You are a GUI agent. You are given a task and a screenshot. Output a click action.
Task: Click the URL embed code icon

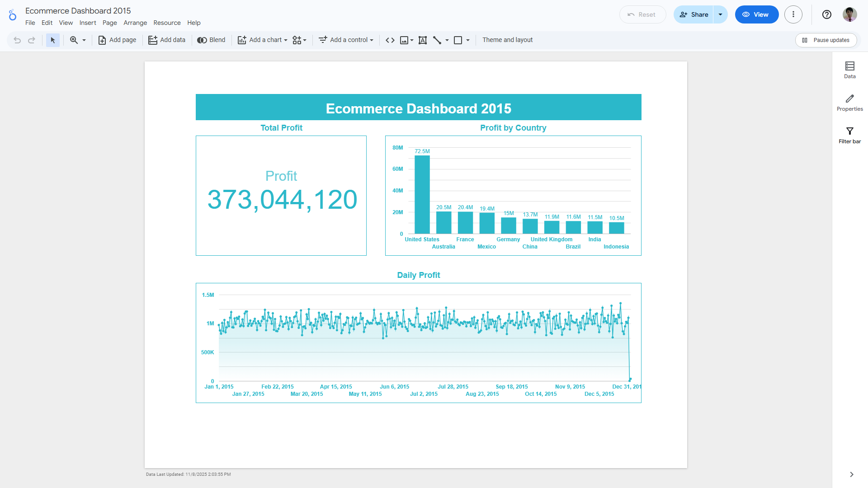coord(390,40)
